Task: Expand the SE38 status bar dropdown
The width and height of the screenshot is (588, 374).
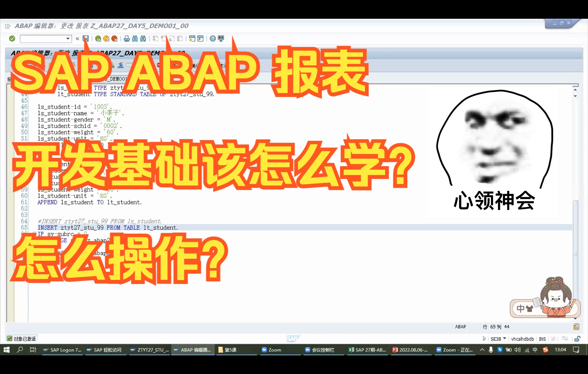Action: (x=504, y=339)
